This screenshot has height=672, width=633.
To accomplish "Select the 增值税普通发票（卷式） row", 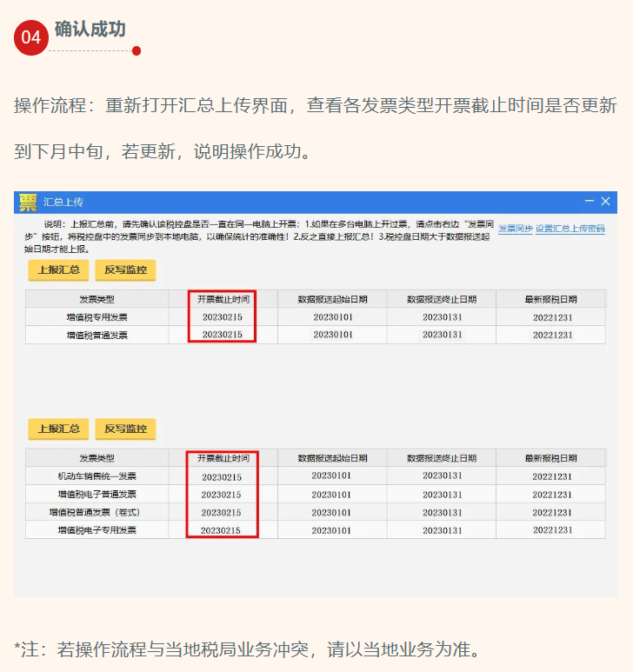I will pos(97,512).
